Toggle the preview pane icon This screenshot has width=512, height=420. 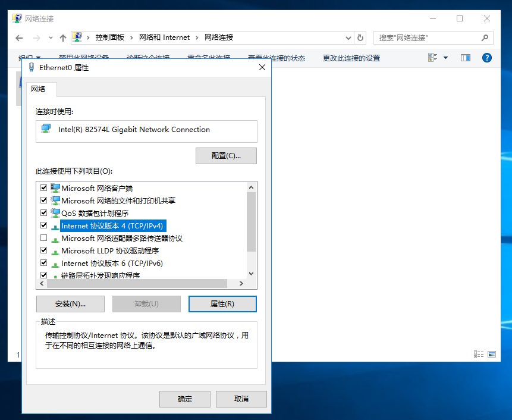click(x=465, y=58)
